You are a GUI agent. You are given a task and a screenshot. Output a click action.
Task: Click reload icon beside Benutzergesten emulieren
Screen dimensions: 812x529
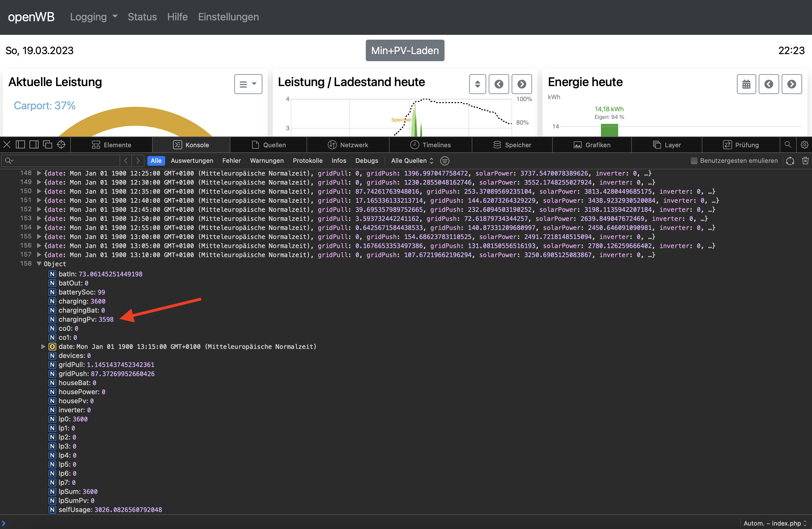point(790,161)
